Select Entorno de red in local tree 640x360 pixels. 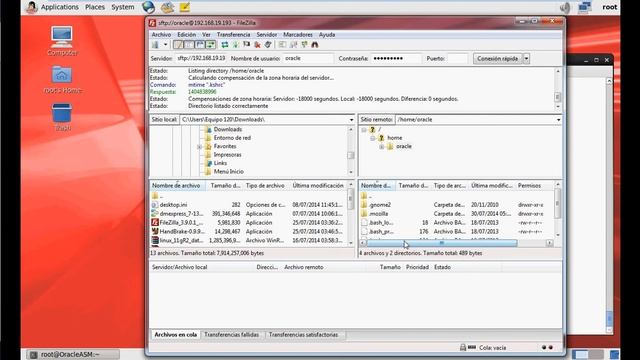[x=232, y=138]
